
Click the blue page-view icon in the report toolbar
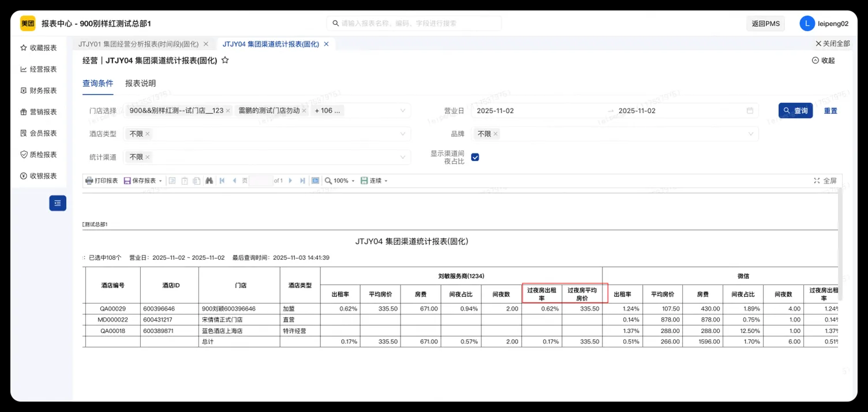[315, 180]
